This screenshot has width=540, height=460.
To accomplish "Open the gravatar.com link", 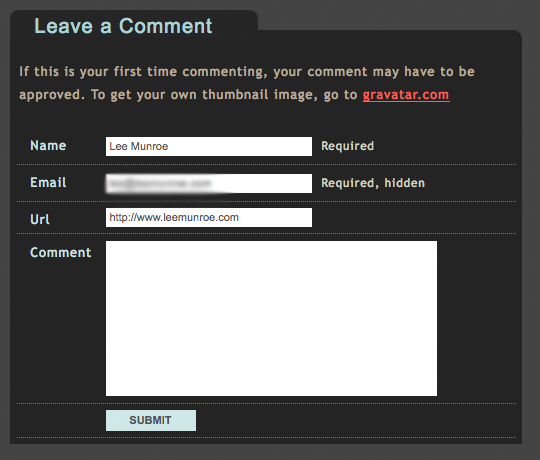I will coord(406,95).
